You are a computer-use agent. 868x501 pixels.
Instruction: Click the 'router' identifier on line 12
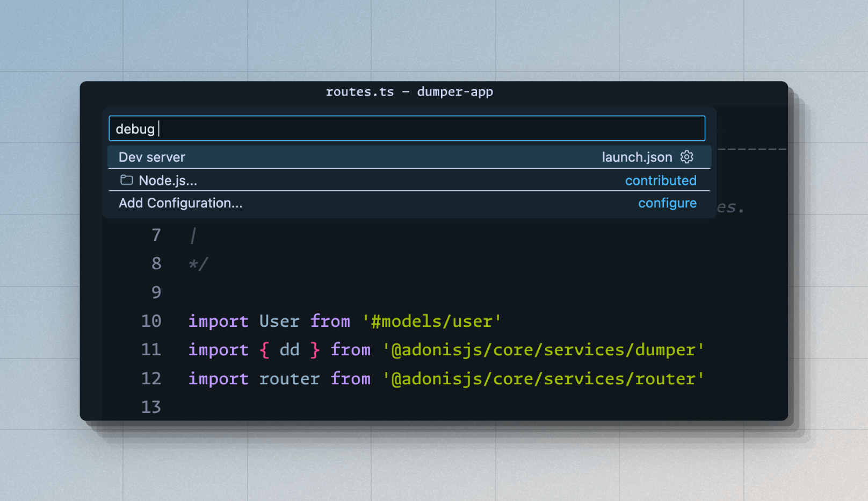coord(289,379)
